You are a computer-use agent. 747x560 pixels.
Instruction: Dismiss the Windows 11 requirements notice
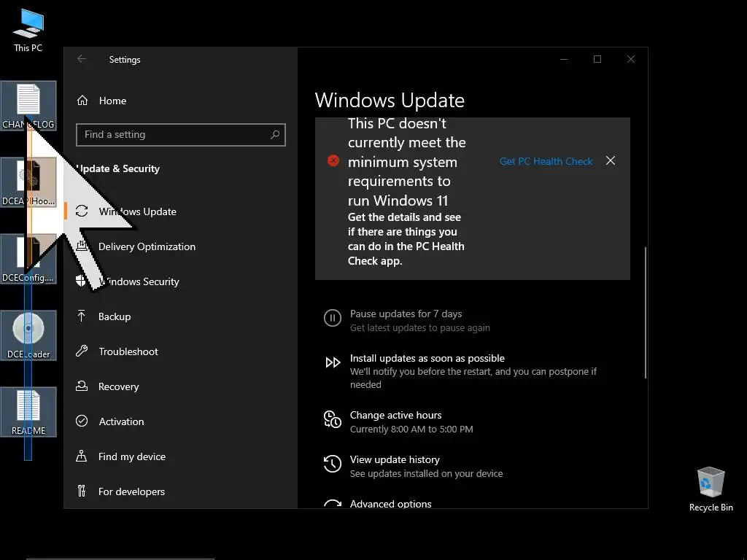coord(611,160)
